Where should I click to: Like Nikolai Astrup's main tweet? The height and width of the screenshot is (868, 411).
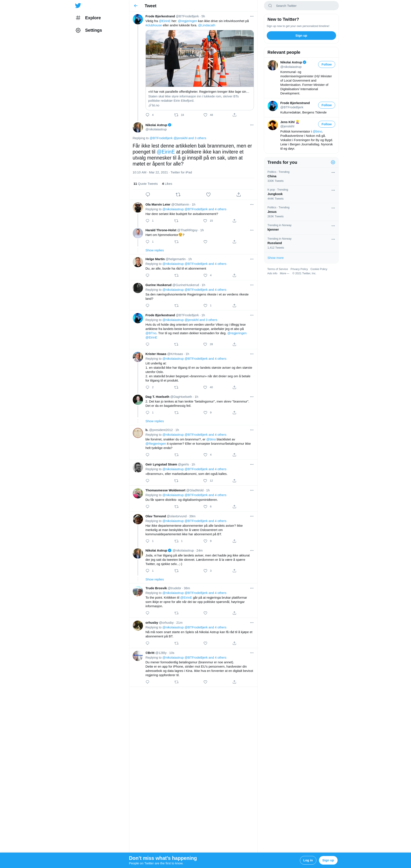(x=208, y=194)
